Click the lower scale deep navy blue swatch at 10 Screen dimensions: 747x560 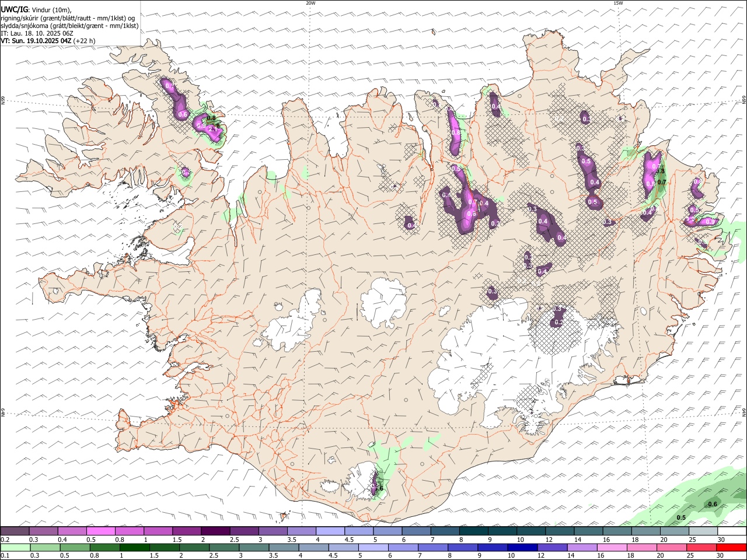coord(522,547)
